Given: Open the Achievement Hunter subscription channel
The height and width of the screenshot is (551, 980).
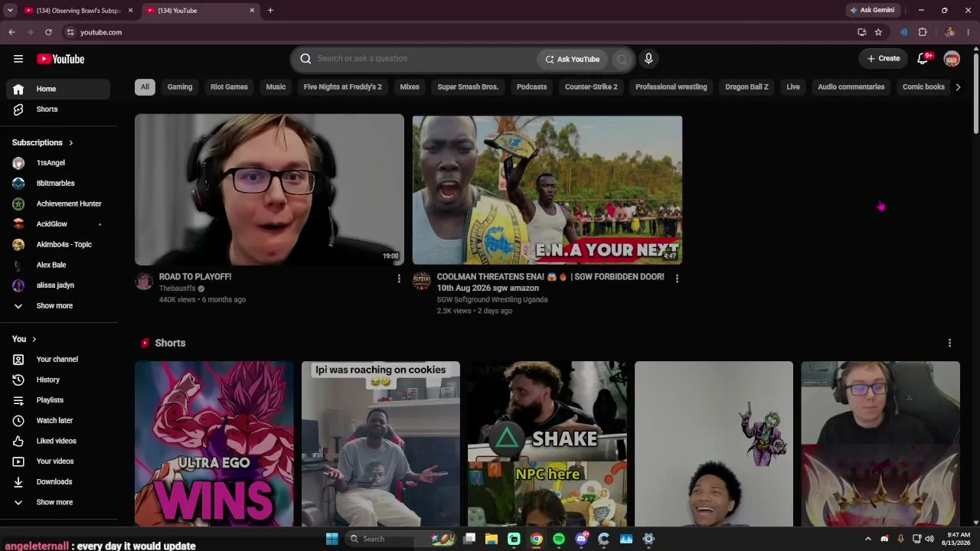Looking at the screenshot, I should coord(58,204).
